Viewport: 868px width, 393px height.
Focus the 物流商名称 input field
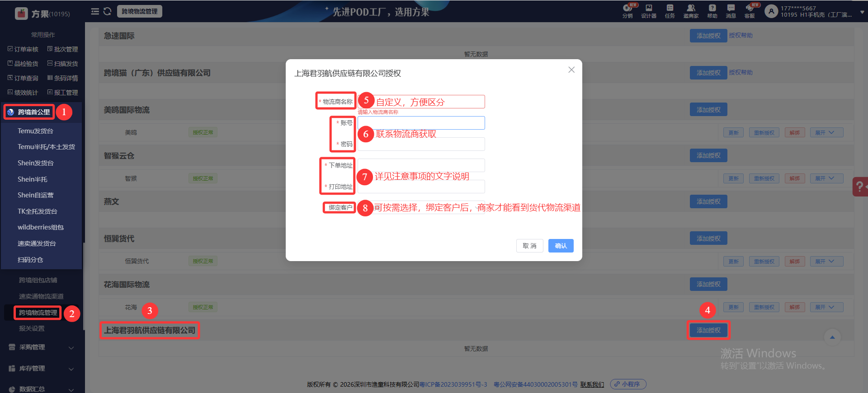pyautogui.click(x=421, y=102)
